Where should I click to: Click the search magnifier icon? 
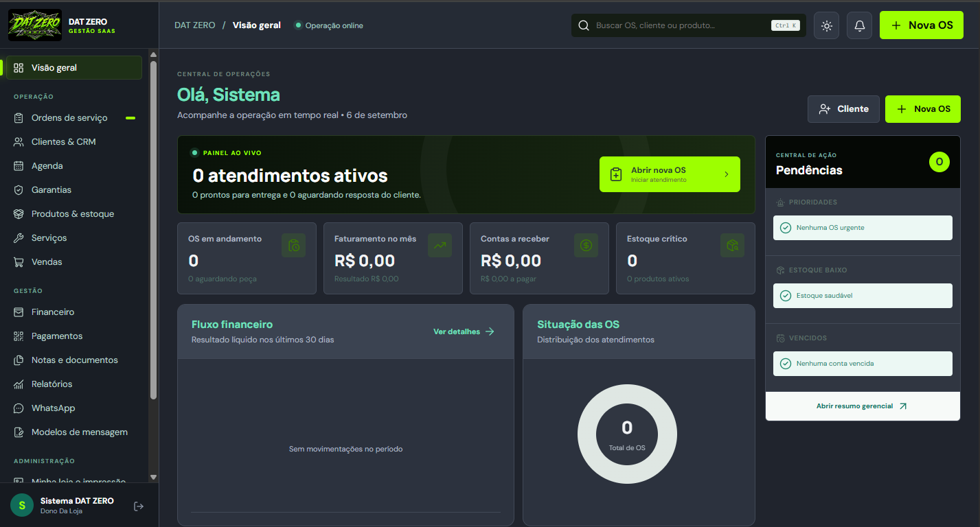coord(584,25)
